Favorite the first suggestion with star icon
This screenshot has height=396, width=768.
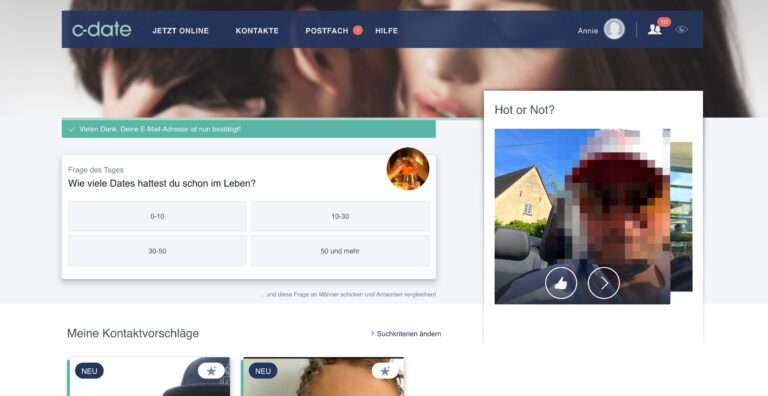211,371
